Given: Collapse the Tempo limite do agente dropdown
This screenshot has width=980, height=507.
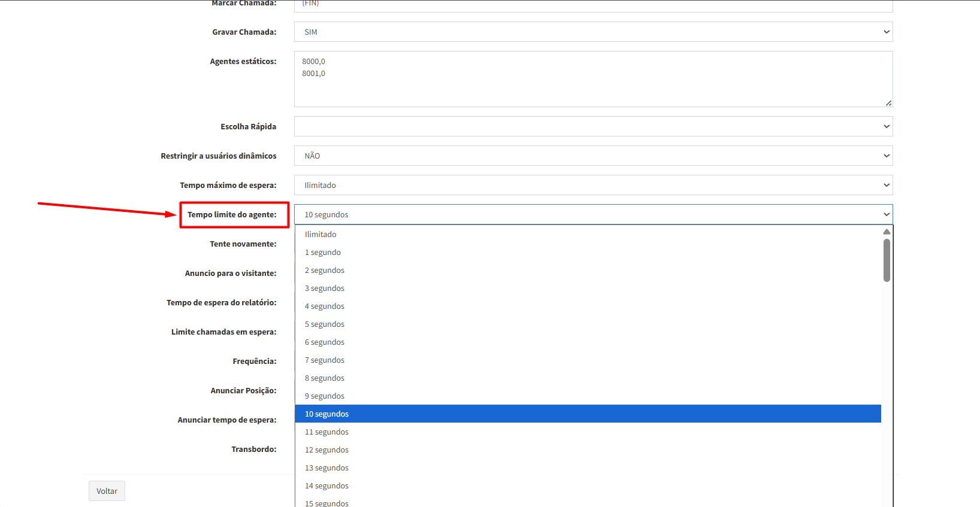Looking at the screenshot, I should 592,214.
